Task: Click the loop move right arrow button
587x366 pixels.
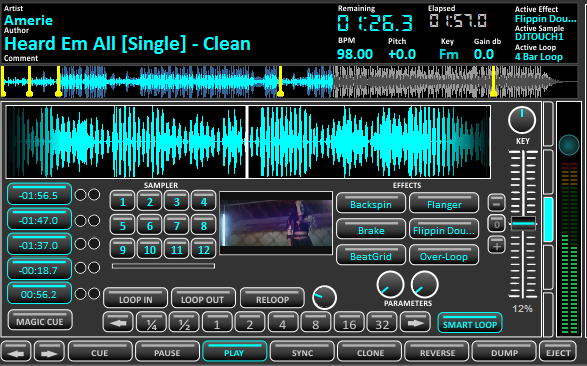Action: [415, 323]
